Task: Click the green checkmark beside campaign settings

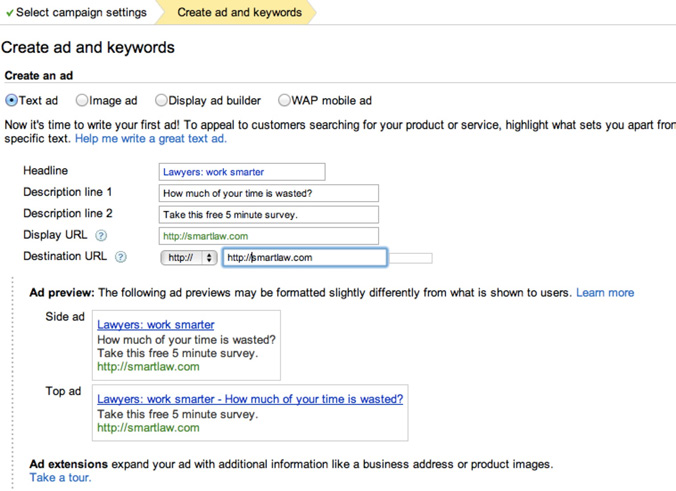Action: point(9,13)
